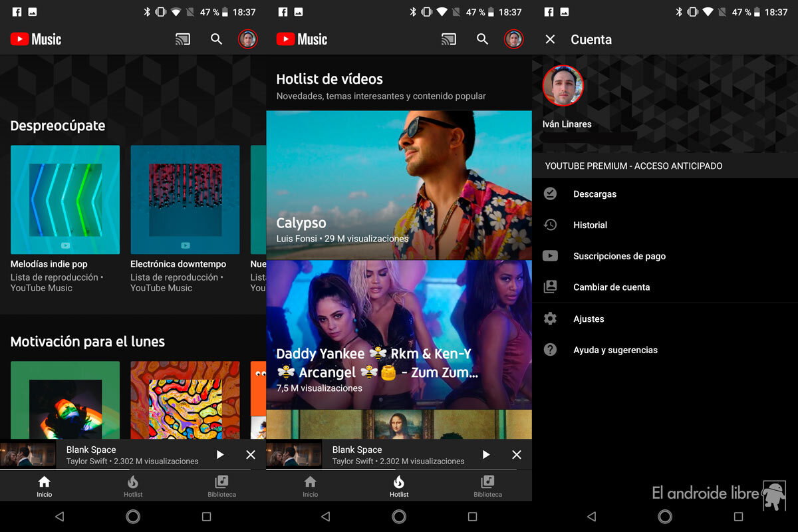Open the Electrónica downtempo playlist cover
Image resolution: width=798 pixels, height=532 pixels.
tap(185, 199)
